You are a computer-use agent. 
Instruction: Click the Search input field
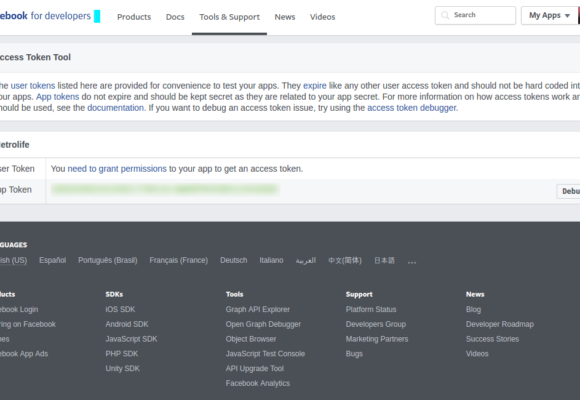(475, 16)
